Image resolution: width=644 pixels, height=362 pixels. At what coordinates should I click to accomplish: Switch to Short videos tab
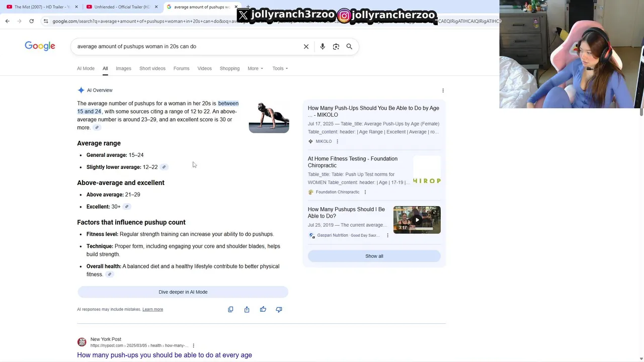click(x=152, y=68)
